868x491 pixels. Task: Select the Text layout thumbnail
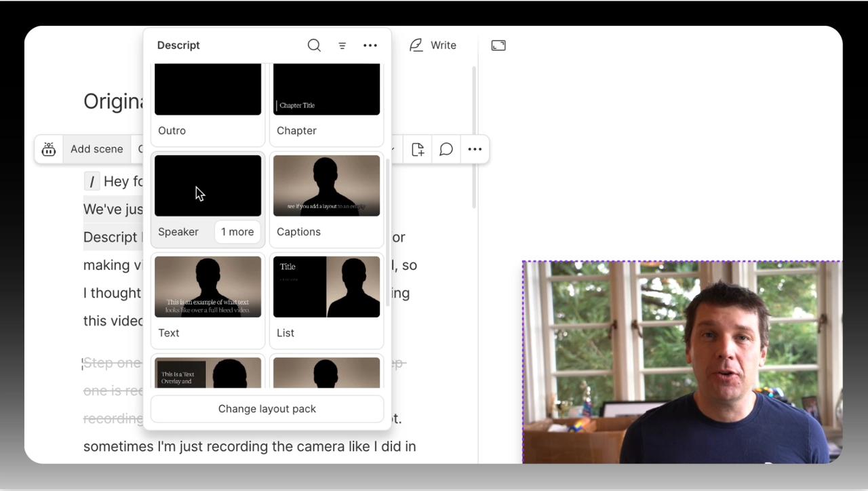point(208,286)
